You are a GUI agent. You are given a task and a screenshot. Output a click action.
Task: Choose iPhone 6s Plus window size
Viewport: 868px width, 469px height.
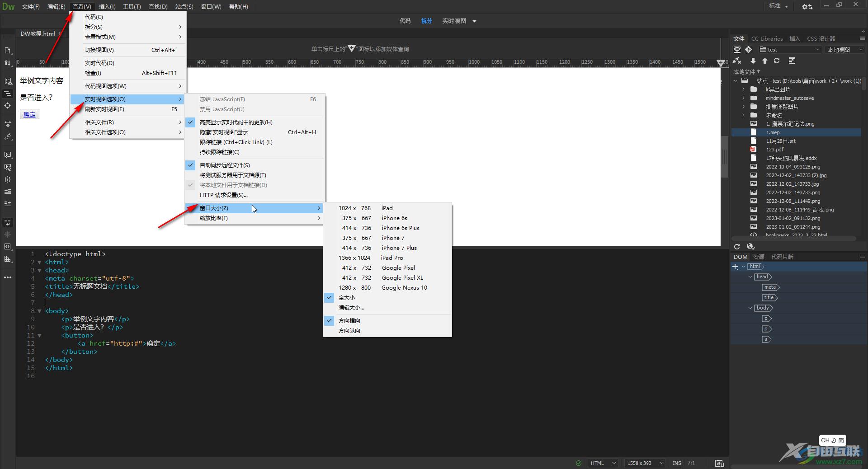click(387, 228)
